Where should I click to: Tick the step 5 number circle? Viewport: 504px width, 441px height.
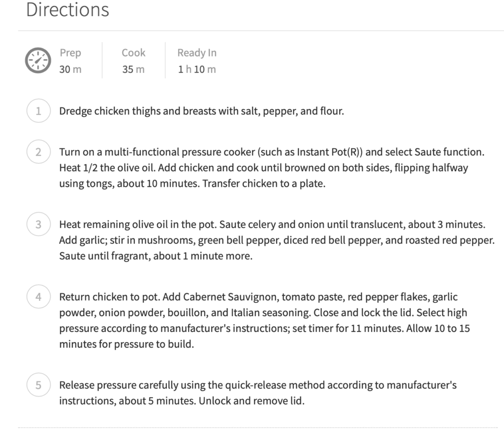pyautogui.click(x=38, y=385)
